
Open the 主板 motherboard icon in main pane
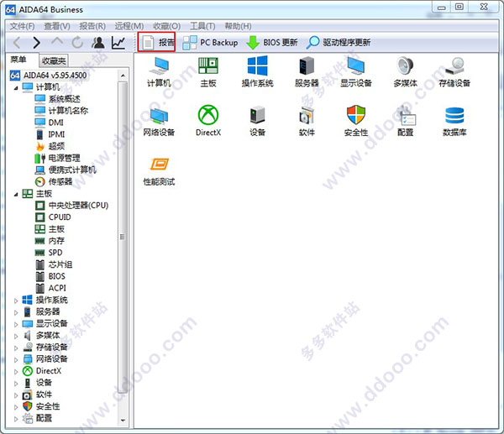coord(208,72)
